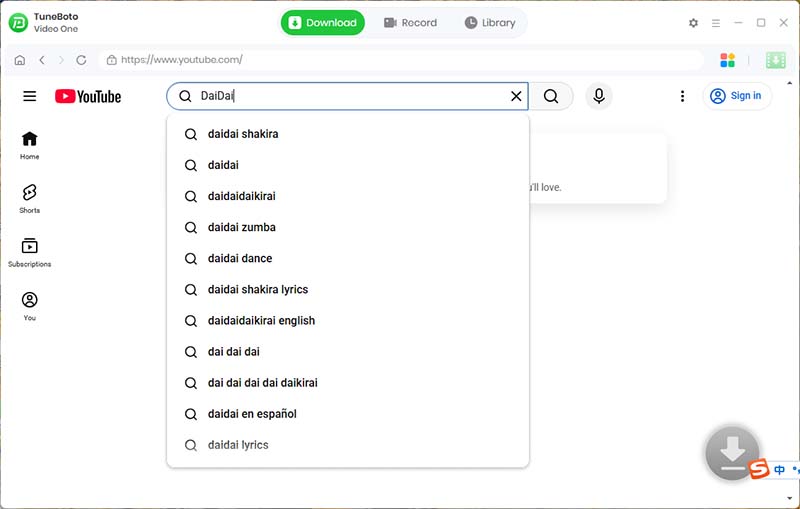Click the TuneBoto app logo

click(x=18, y=22)
